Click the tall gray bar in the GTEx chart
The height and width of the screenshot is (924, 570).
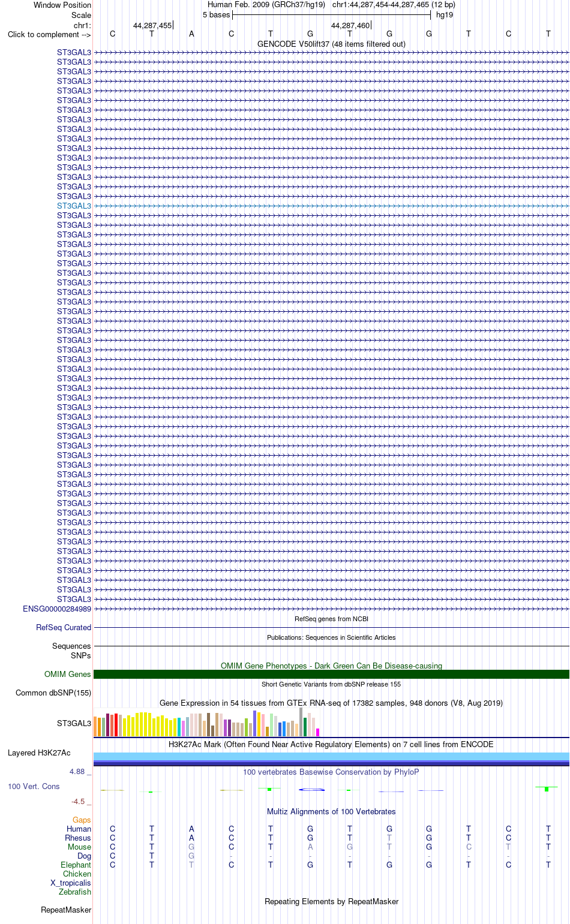[x=301, y=722]
